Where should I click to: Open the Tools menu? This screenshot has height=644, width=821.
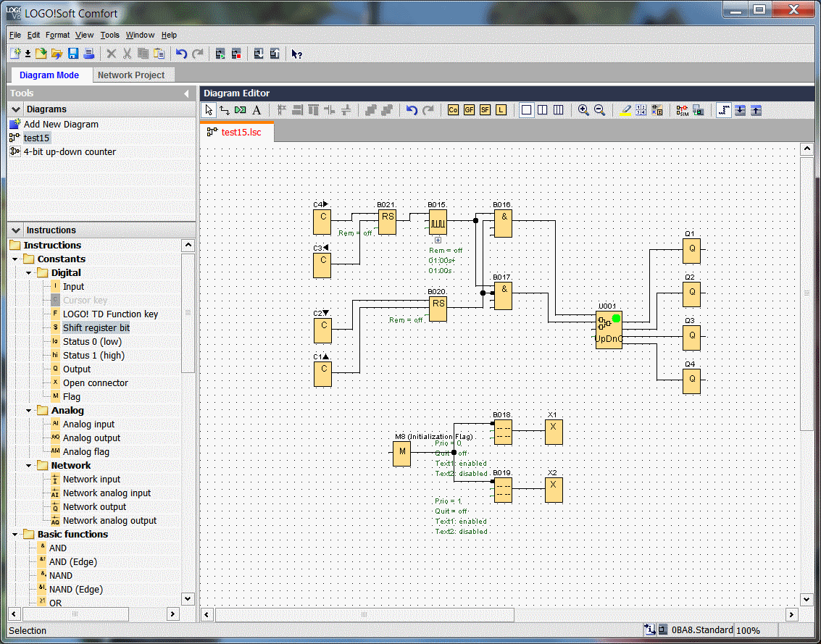click(x=110, y=35)
